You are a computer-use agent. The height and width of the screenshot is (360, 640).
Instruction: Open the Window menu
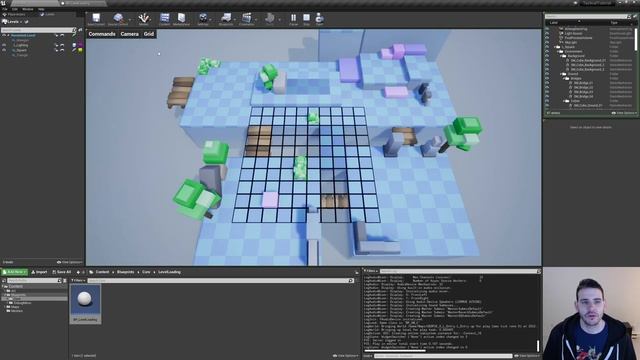28,9
